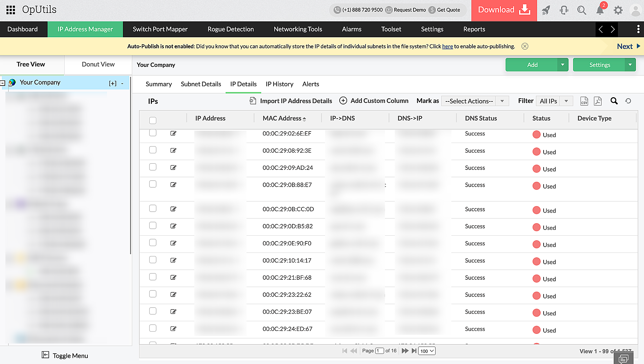Expand the All IPs filter dropdown
Screen dimensions: 644x364
tap(554, 101)
